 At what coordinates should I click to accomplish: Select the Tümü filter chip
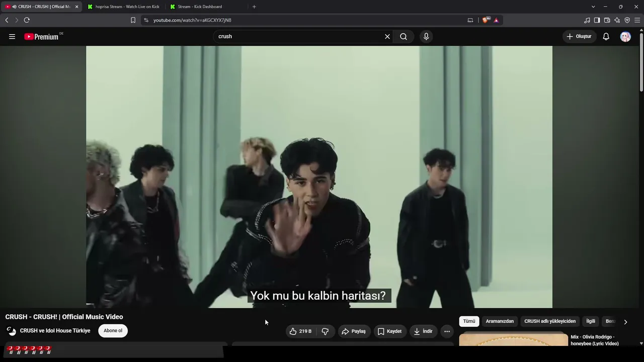pyautogui.click(x=469, y=321)
